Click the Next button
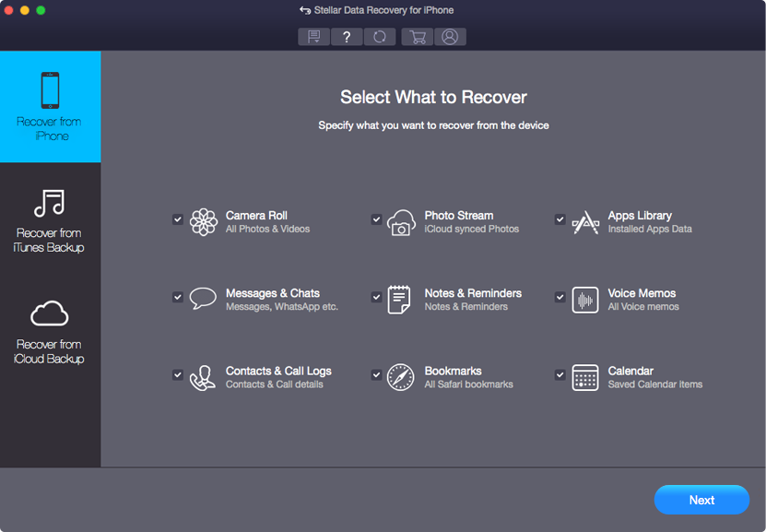The height and width of the screenshot is (532, 766). (701, 500)
